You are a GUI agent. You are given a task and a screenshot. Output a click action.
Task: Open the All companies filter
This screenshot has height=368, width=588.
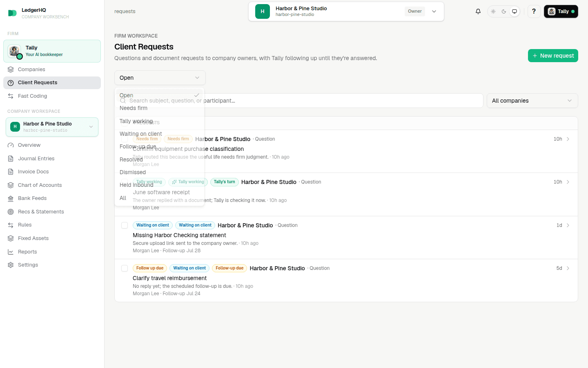tap(532, 101)
